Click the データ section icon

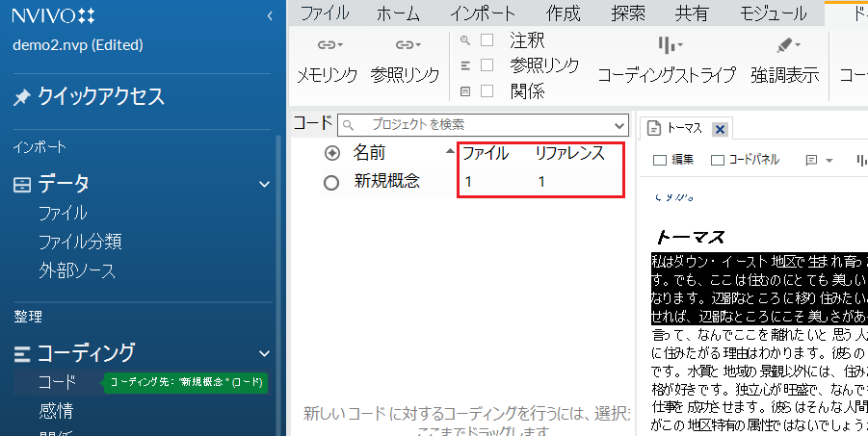[x=22, y=184]
